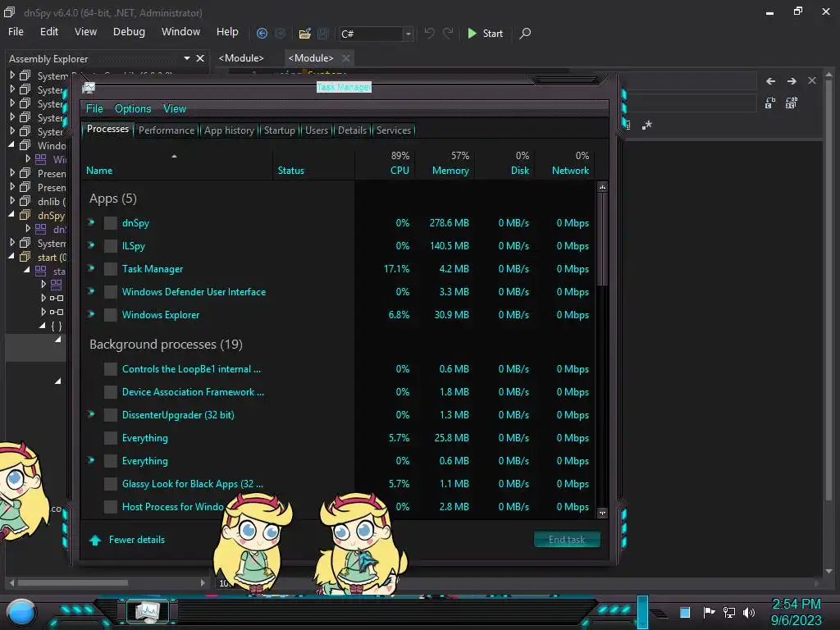Click the Task Manager row icon in Apps list
840x630 pixels.
[111, 269]
